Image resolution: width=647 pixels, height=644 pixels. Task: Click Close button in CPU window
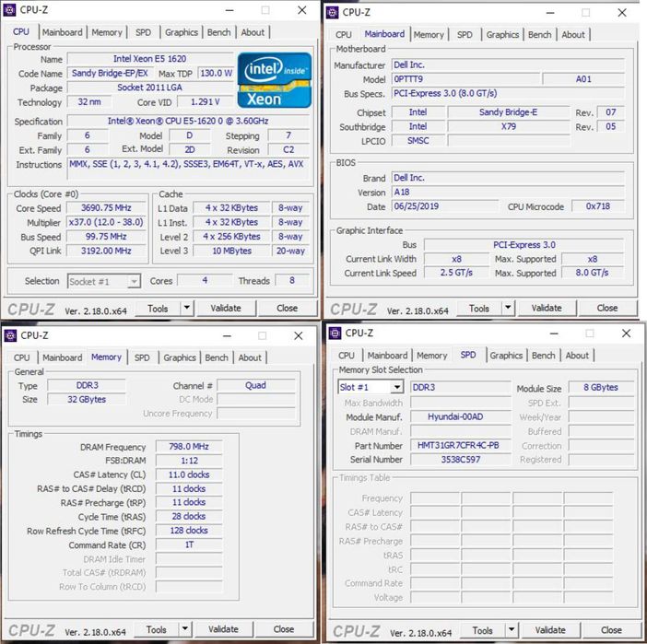click(x=288, y=308)
